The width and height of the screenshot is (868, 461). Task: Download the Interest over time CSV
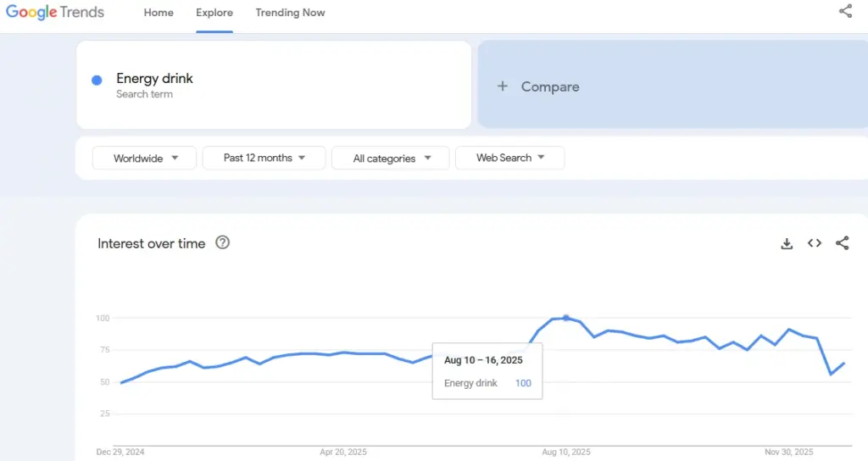tap(787, 243)
